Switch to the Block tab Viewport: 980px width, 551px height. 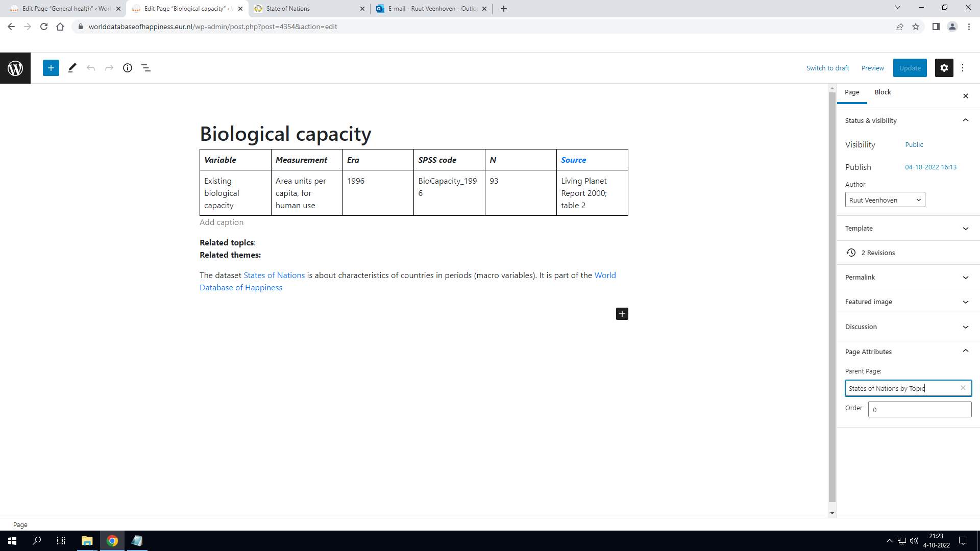(x=883, y=92)
